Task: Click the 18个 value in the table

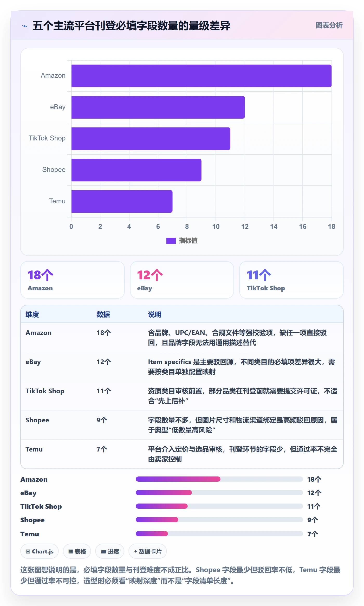Action: click(104, 333)
